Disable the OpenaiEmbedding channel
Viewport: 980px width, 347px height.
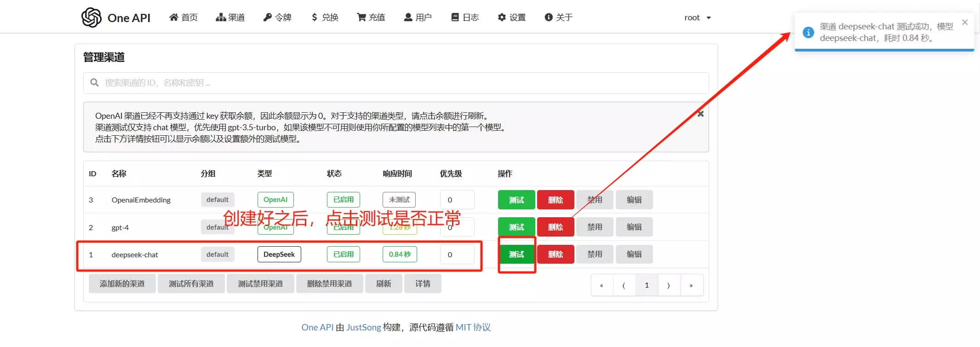tap(595, 200)
